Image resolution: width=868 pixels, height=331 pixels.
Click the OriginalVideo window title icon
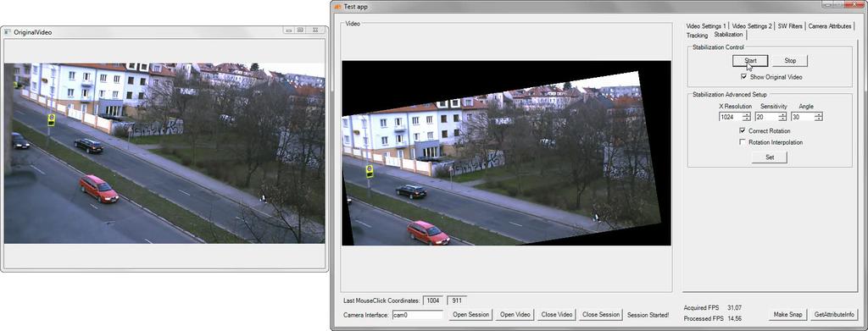(x=8, y=32)
